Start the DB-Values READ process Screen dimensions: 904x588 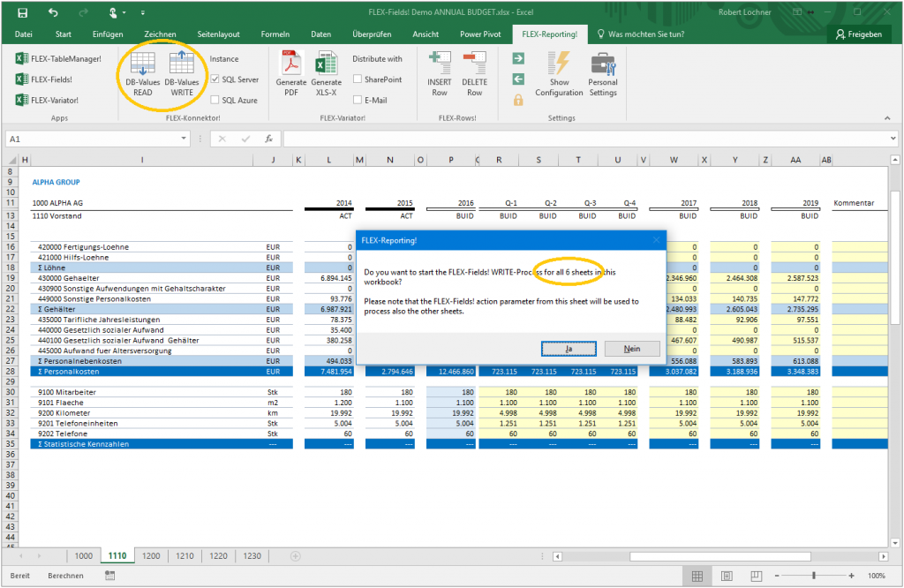point(142,77)
